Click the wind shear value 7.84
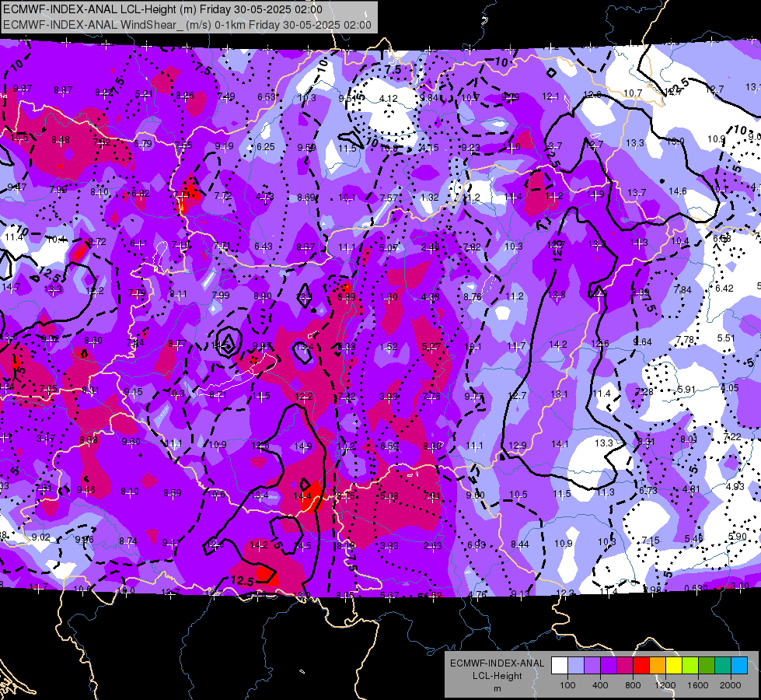This screenshot has width=761, height=700. [x=682, y=289]
